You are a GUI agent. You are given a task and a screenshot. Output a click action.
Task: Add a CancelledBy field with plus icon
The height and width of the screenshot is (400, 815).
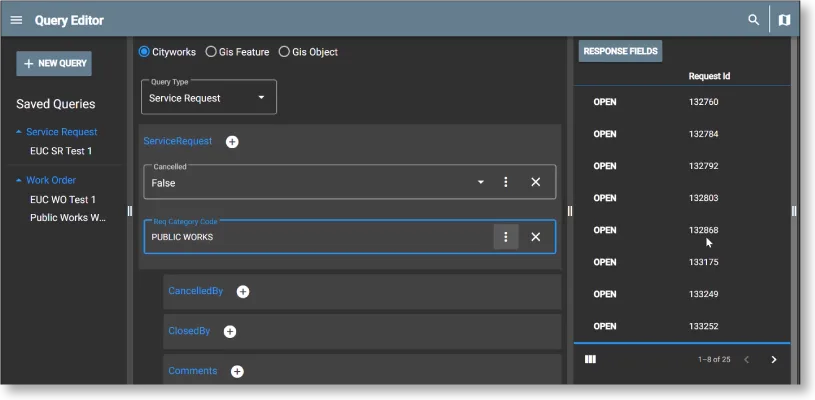[x=243, y=292]
